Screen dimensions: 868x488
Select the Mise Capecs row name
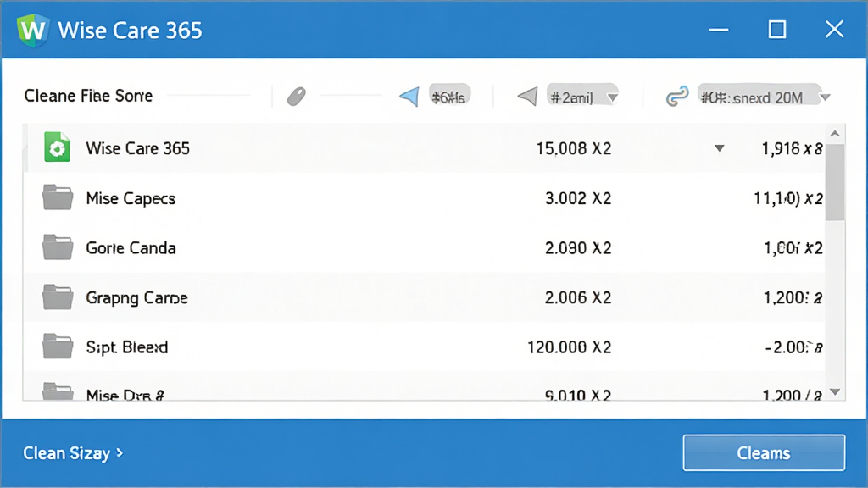pyautogui.click(x=131, y=198)
